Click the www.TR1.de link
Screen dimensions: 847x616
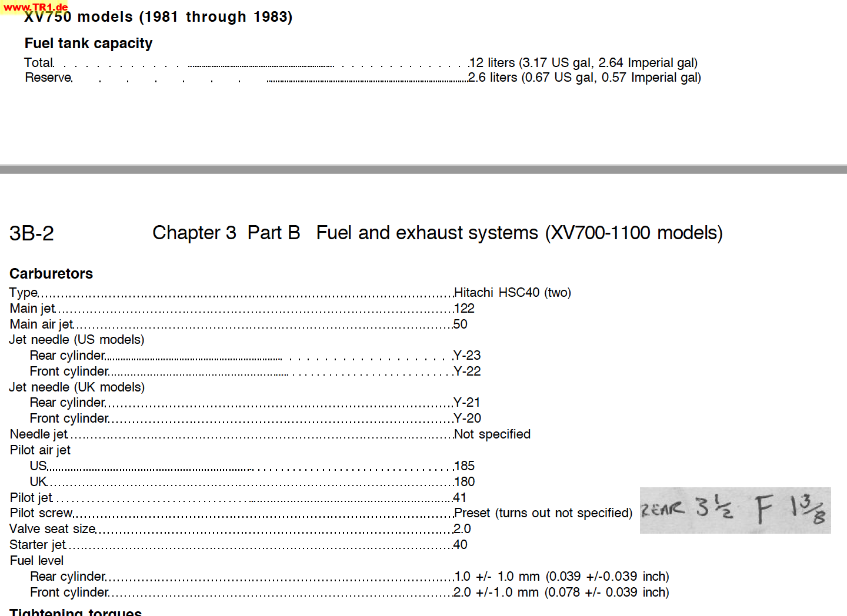[35, 7]
